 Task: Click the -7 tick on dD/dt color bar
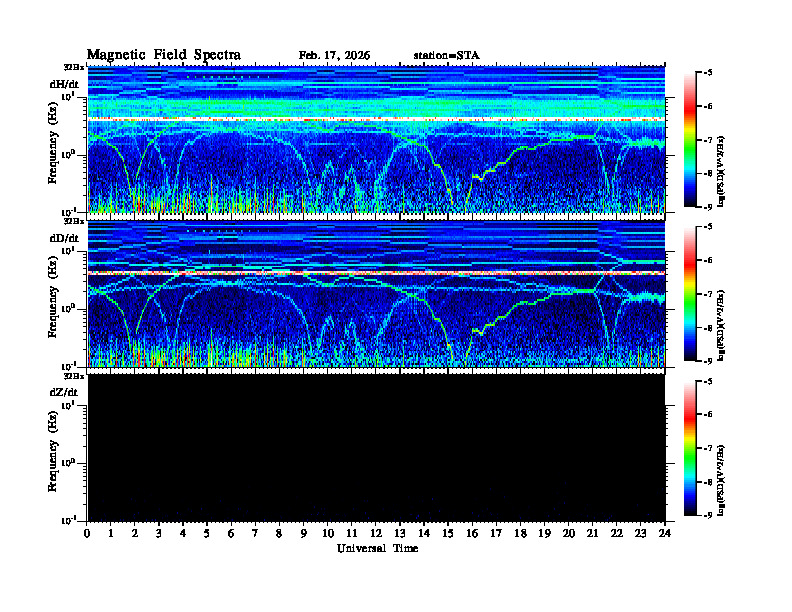pyautogui.click(x=708, y=293)
